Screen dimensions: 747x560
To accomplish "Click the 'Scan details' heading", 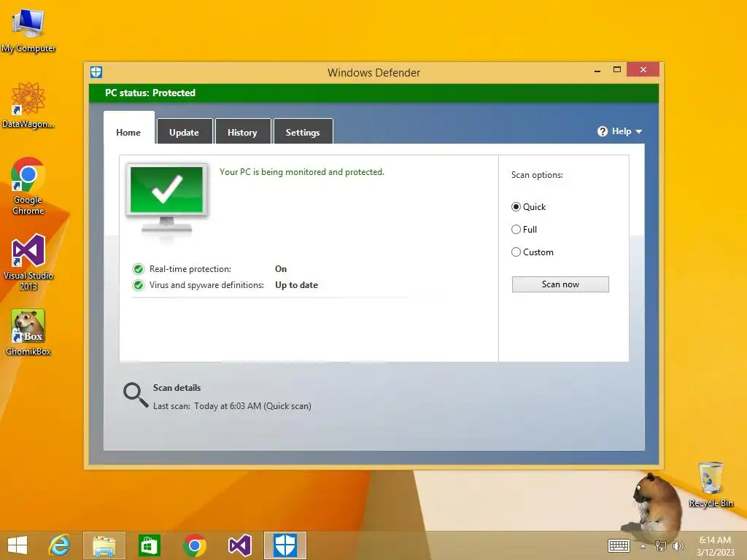I will pos(177,388).
